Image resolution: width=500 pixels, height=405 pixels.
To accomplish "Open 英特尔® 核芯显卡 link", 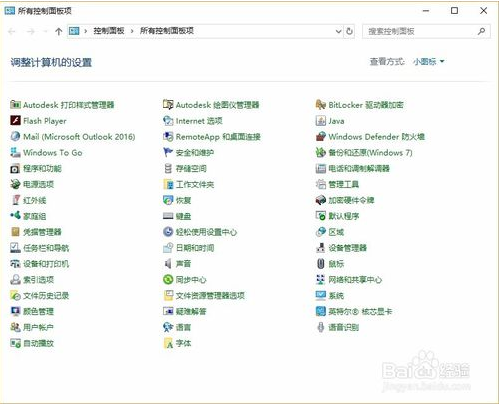I will (360, 311).
